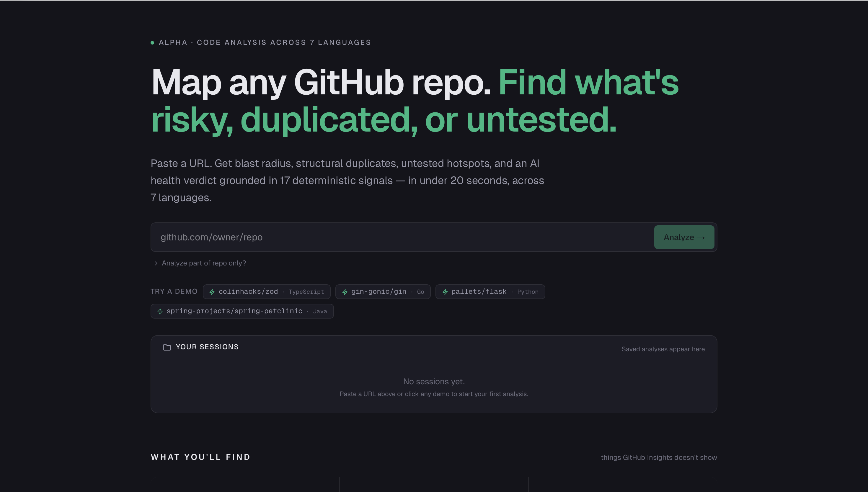
Task: Click the What You'll Find heading
Action: (200, 457)
